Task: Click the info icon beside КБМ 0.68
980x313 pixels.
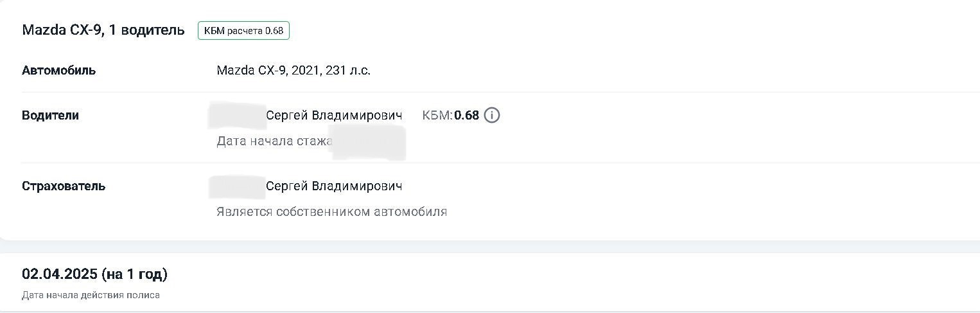Action: click(492, 116)
